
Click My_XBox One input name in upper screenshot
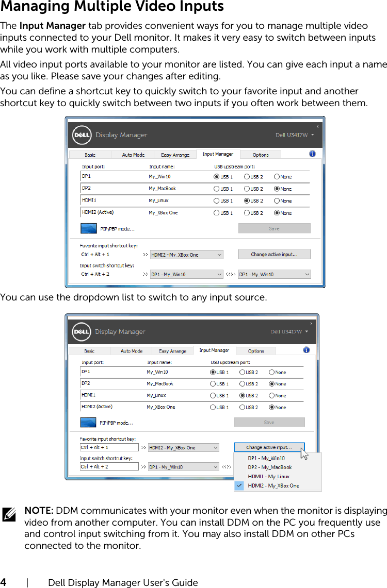tap(163, 213)
